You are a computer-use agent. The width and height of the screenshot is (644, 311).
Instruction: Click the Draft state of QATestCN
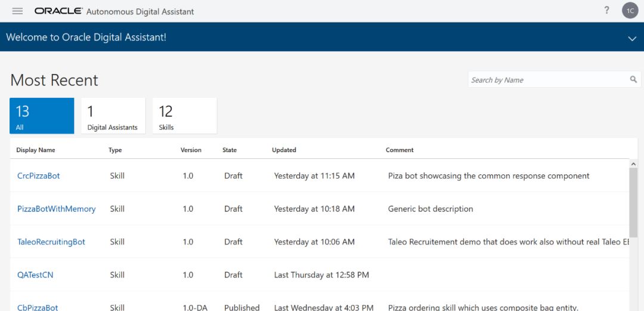[233, 275]
